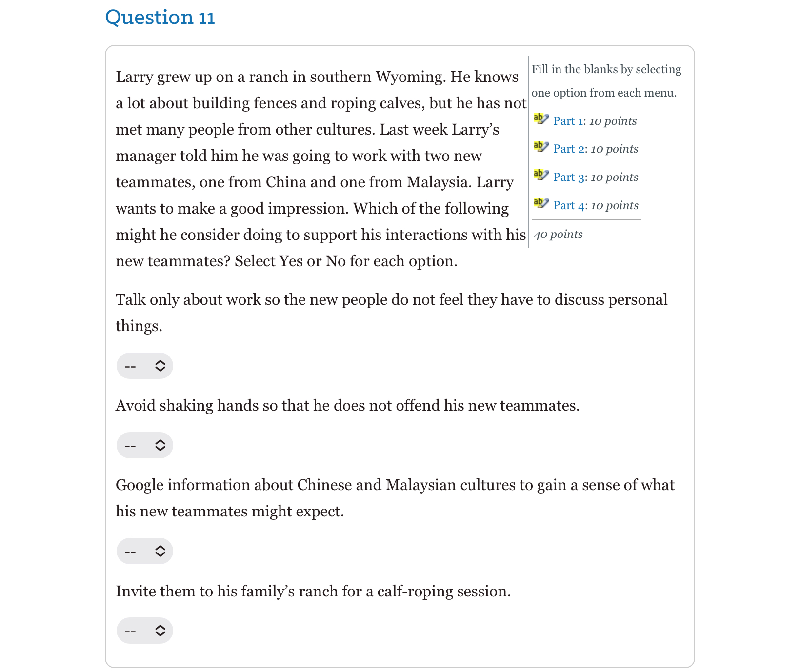Open the dropdown under the ranch invitation option

tap(144, 630)
